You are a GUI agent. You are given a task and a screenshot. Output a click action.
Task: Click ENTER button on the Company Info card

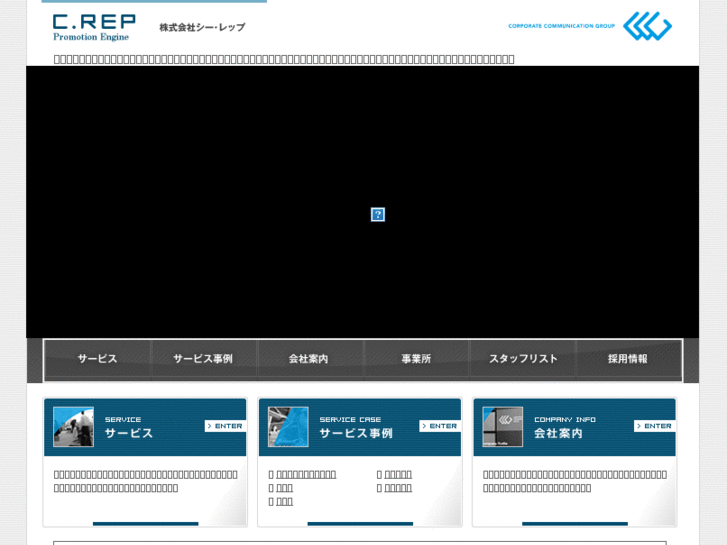click(x=655, y=426)
